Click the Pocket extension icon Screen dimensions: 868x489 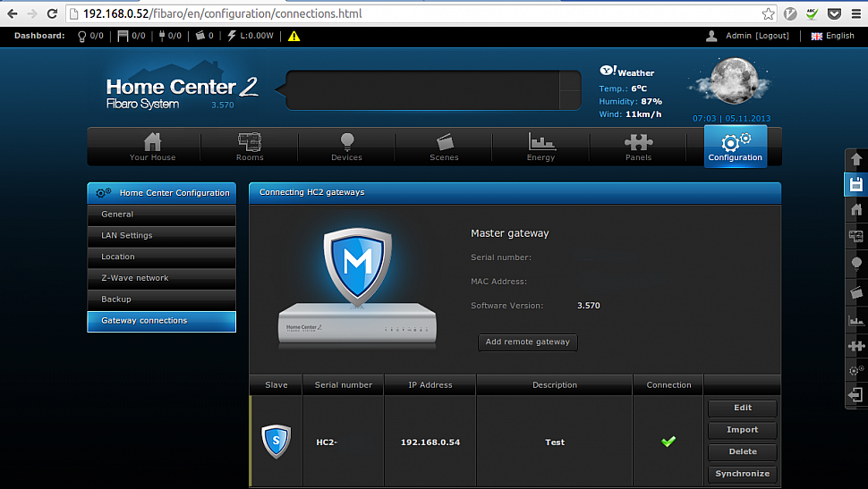pos(834,13)
